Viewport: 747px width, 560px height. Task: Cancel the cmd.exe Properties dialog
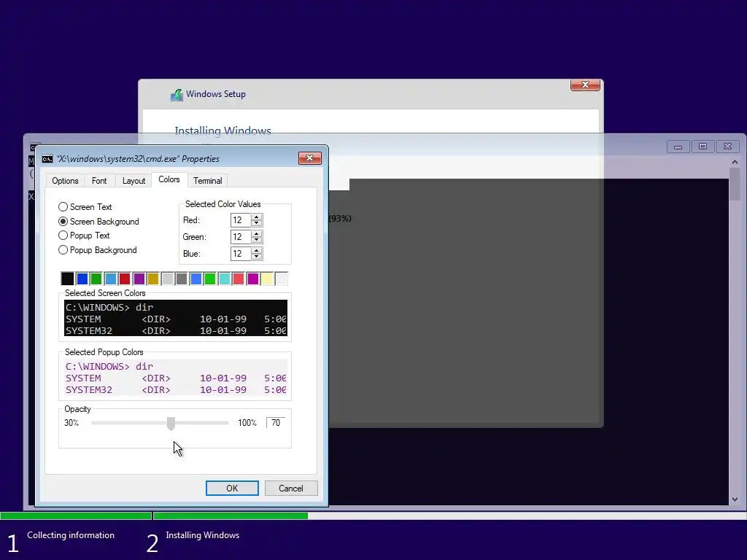pyautogui.click(x=291, y=488)
